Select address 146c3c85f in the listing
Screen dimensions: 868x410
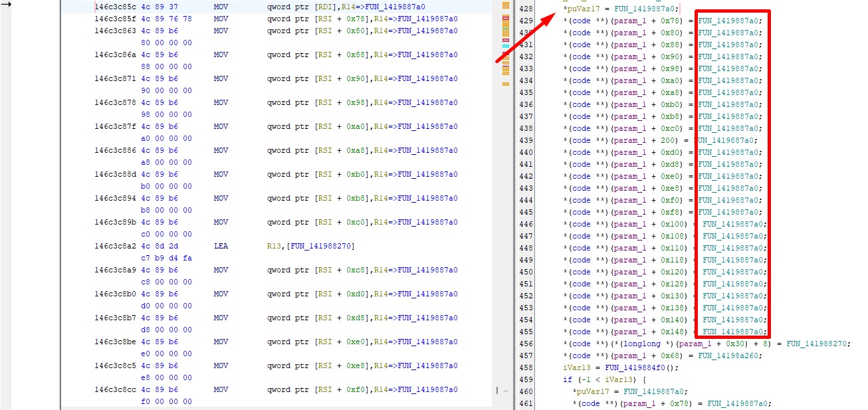(115, 19)
